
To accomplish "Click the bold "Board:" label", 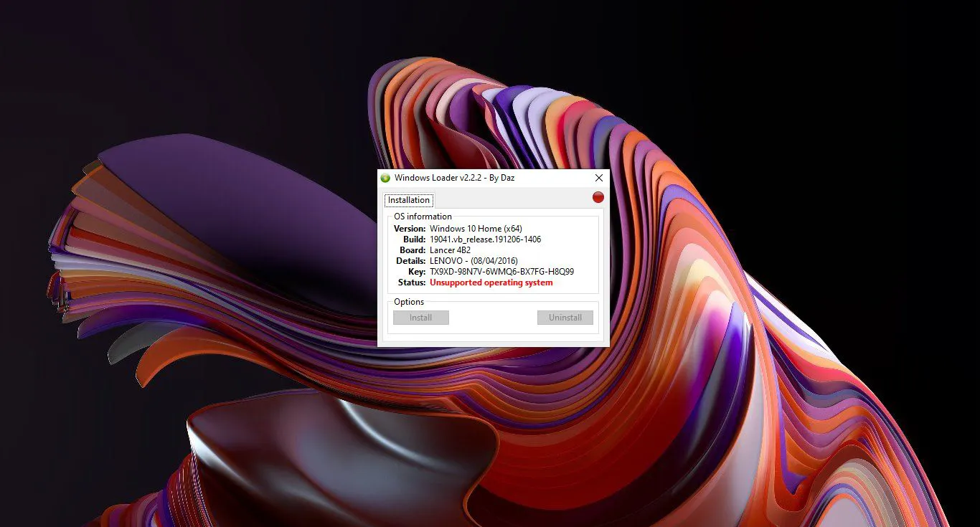I will click(413, 250).
